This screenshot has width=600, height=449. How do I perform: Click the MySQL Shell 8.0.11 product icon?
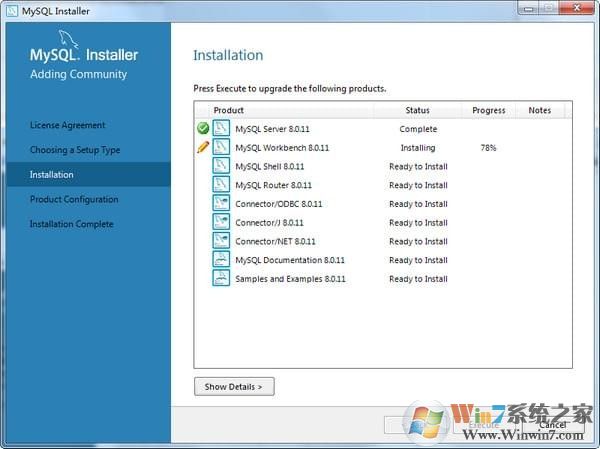(x=221, y=167)
